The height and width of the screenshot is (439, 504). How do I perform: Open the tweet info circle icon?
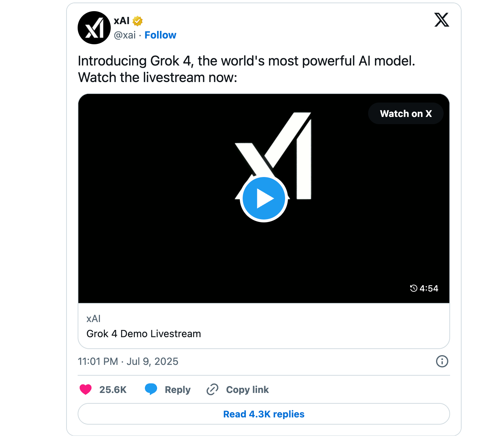442,361
